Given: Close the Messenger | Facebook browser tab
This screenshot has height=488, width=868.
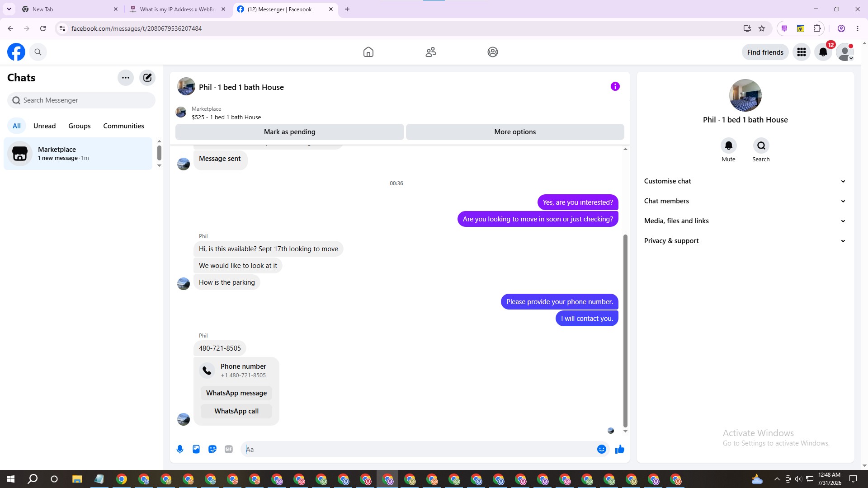Looking at the screenshot, I should [x=331, y=9].
